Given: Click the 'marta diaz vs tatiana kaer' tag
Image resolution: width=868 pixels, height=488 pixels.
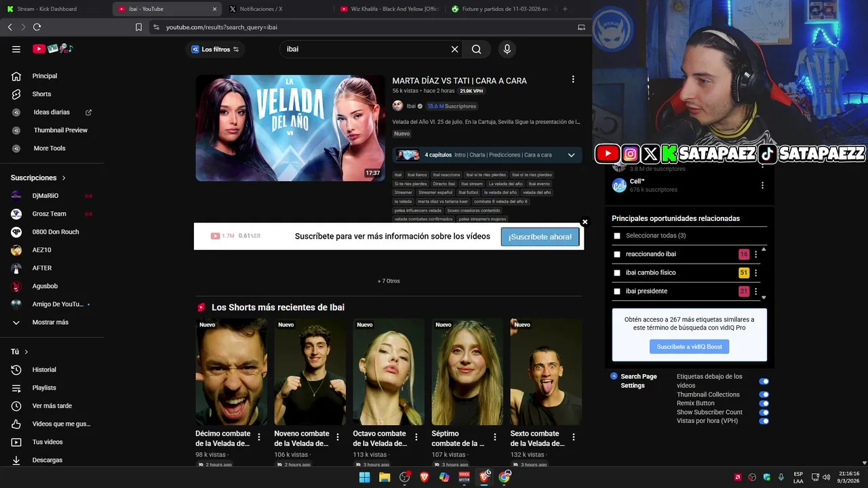Looking at the screenshot, I should click(443, 201).
